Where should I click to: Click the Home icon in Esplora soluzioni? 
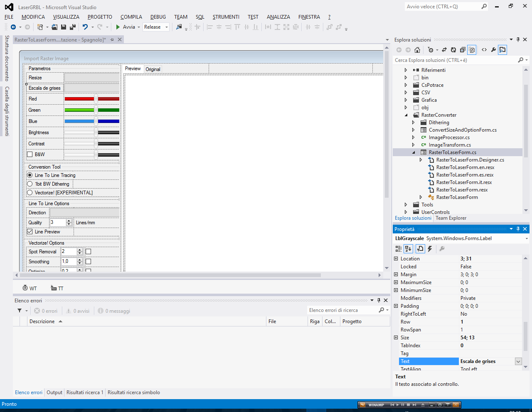417,50
